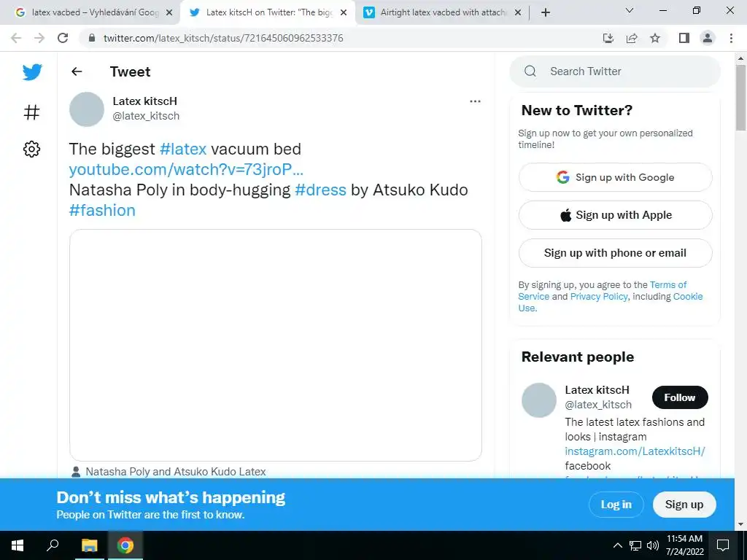Open Windows taskbar search
Image resolution: width=747 pixels, height=560 pixels.
pyautogui.click(x=53, y=545)
